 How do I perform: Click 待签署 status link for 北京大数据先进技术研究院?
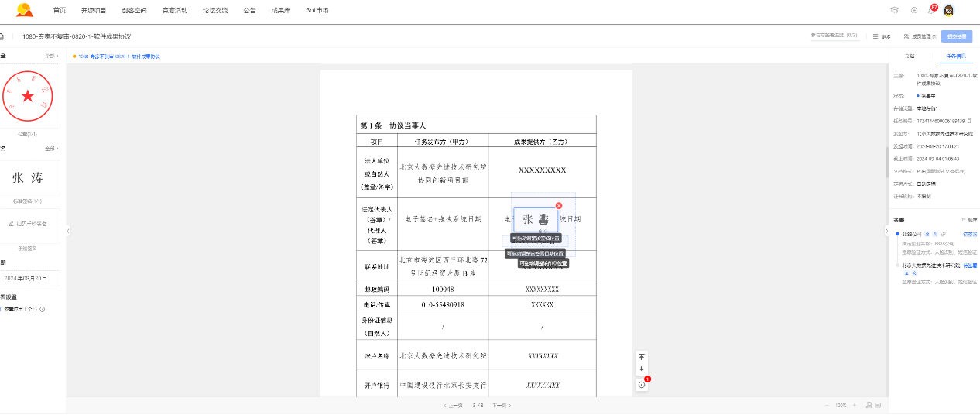[969, 266]
